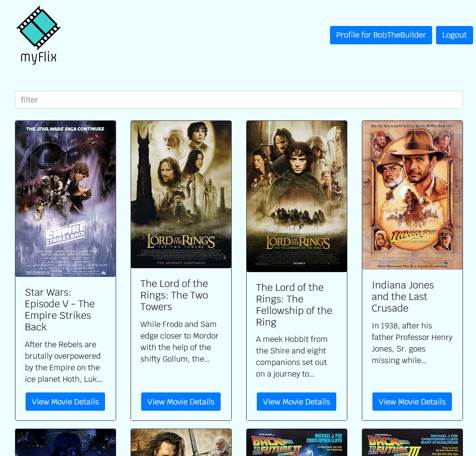
Task: Click the Logout button
Action: click(x=454, y=35)
